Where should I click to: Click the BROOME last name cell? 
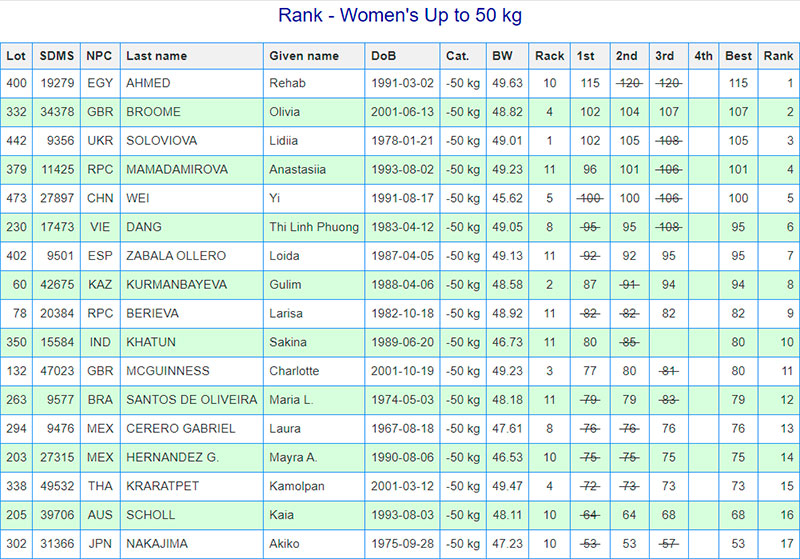pos(151,112)
